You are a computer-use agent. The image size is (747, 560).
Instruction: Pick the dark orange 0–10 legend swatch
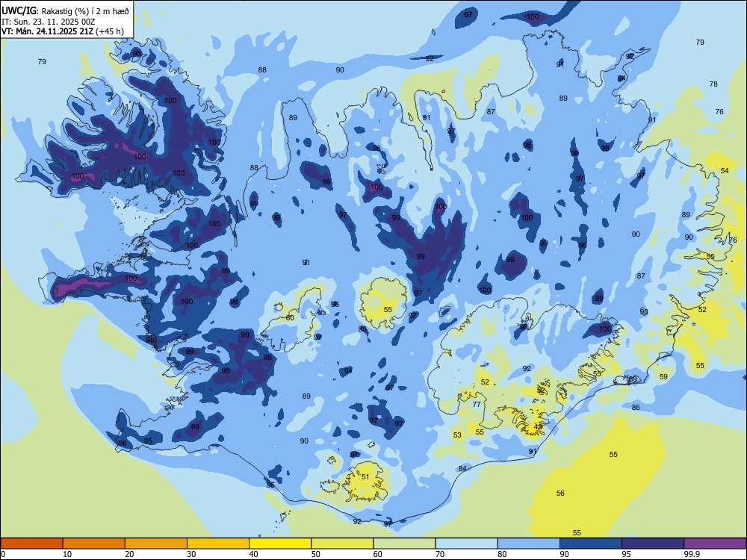[x=31, y=544]
